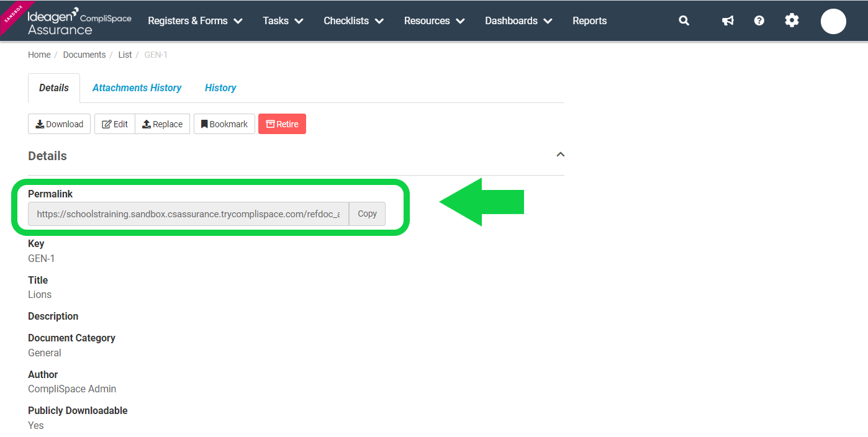Open the user profile avatar
868x437 pixels.
click(833, 21)
